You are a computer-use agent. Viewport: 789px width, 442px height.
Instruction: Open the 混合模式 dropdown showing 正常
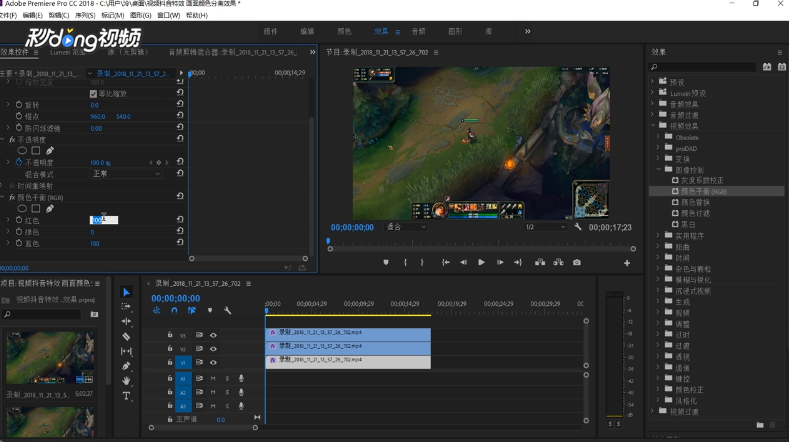click(x=126, y=174)
